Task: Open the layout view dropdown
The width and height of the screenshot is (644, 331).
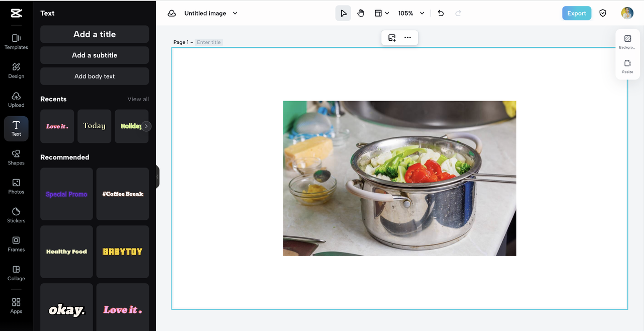Action: coord(382,13)
